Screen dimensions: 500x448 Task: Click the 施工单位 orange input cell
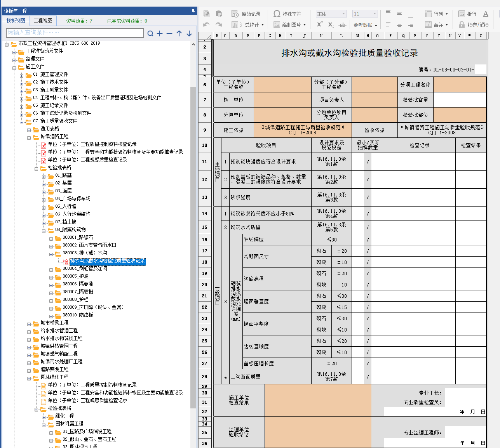click(282, 100)
